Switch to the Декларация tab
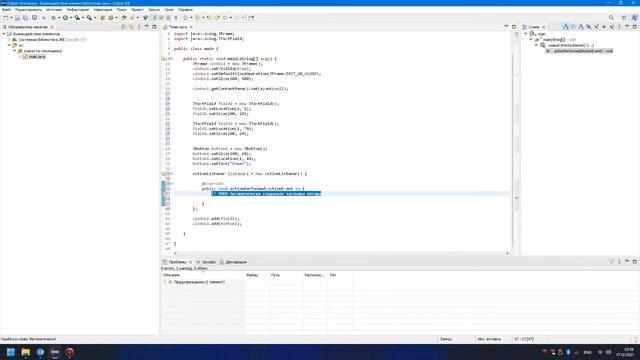640x360 pixels. 233,262
